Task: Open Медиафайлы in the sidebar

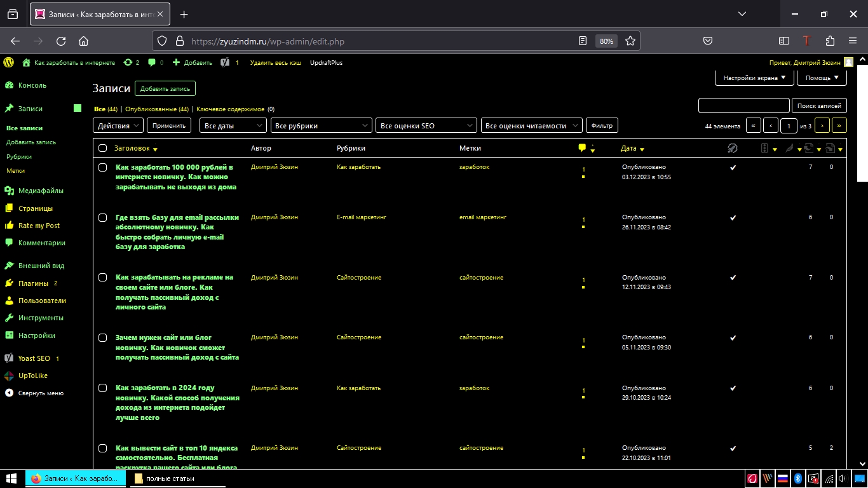Action: pyautogui.click(x=41, y=191)
